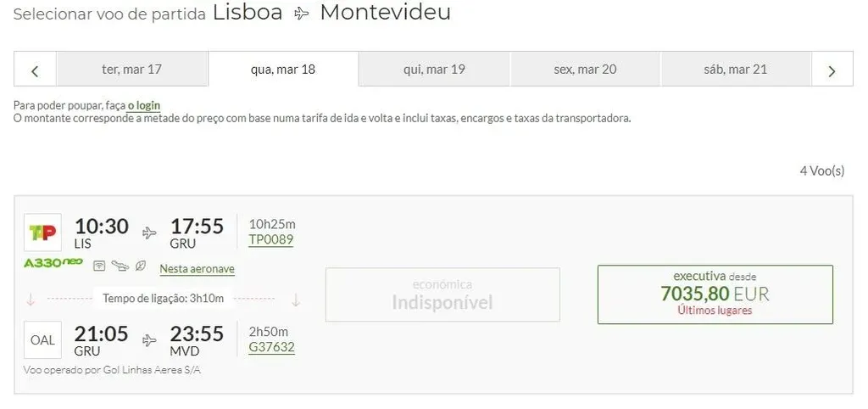Click the Wi-Fi amenity icon
Viewport: 868px width, 409px height.
pyautogui.click(x=99, y=266)
